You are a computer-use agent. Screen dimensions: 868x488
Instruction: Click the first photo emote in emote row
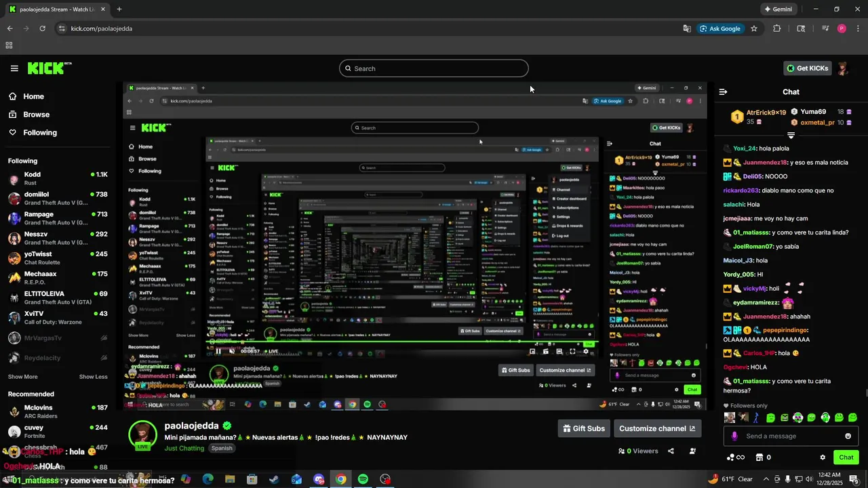pyautogui.click(x=730, y=418)
